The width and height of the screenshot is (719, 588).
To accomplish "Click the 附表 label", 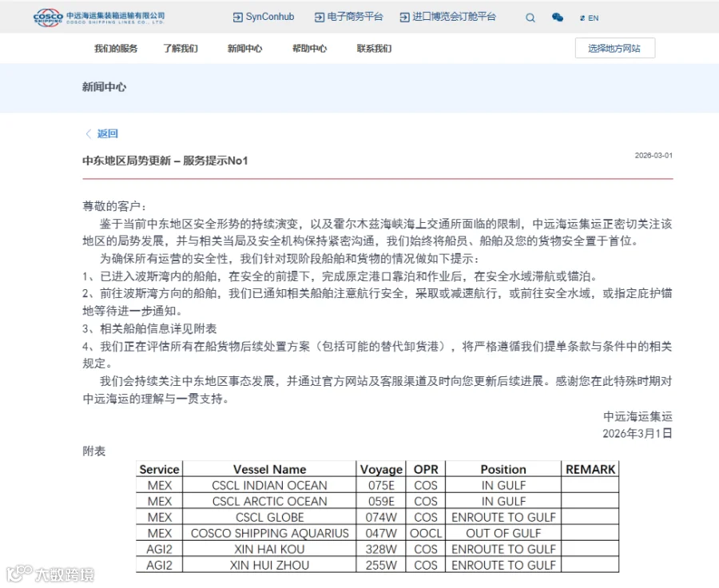I will click(94, 451).
